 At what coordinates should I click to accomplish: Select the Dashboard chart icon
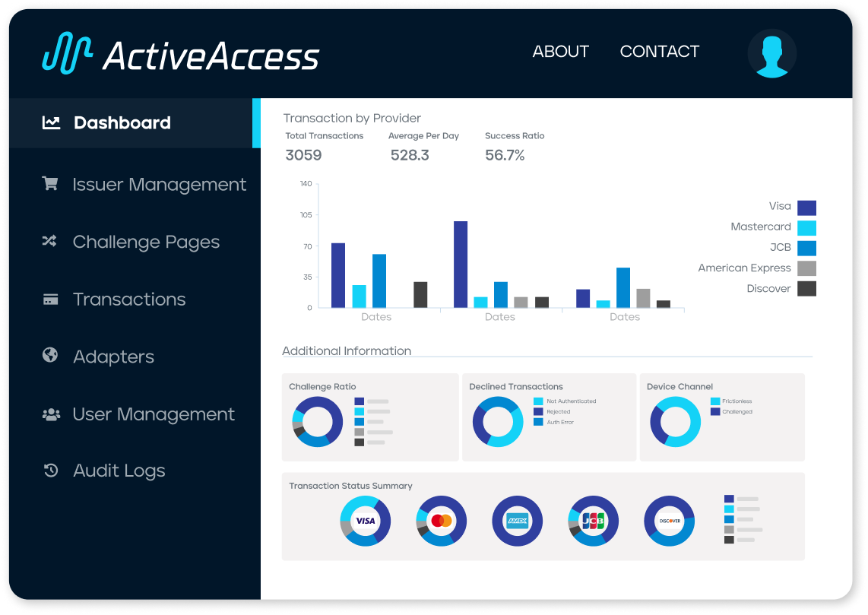(50, 122)
